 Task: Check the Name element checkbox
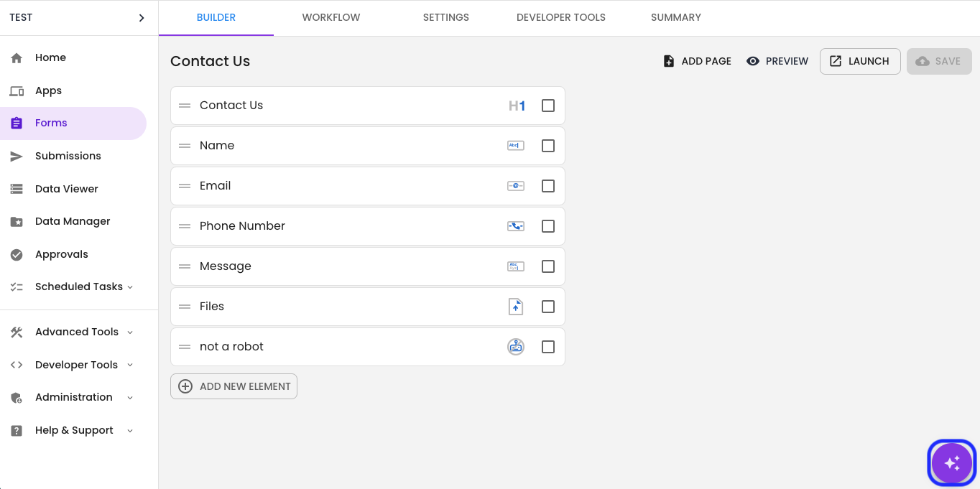(x=548, y=146)
